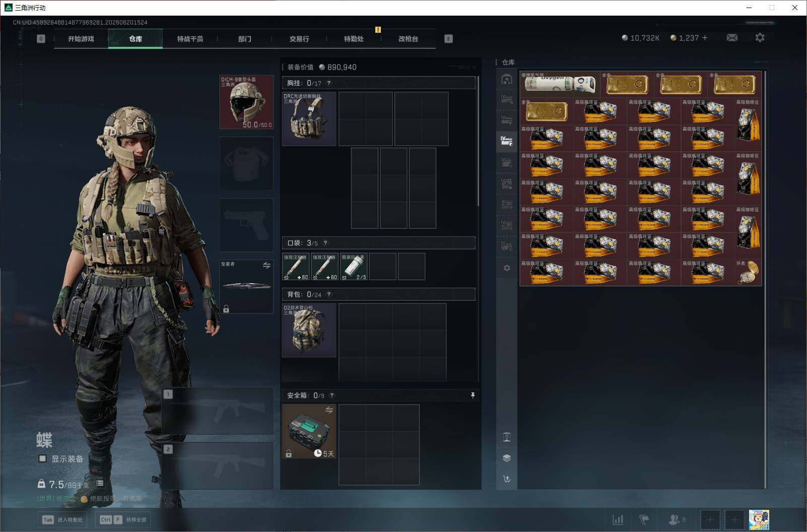
Task: Select the 便携氧气瓶 oxygen item in warehouse
Action: point(560,84)
